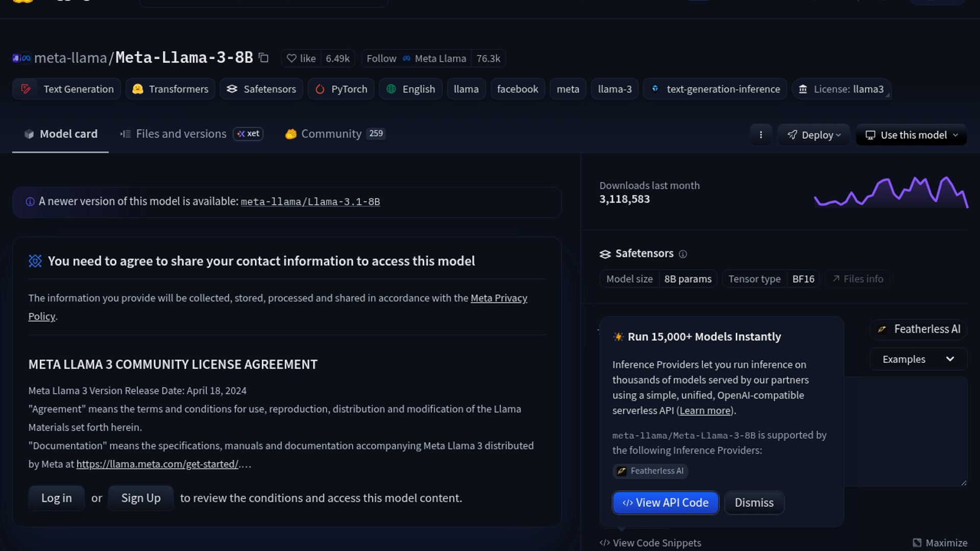Click the View API Code button
980x551 pixels.
pyautogui.click(x=666, y=503)
